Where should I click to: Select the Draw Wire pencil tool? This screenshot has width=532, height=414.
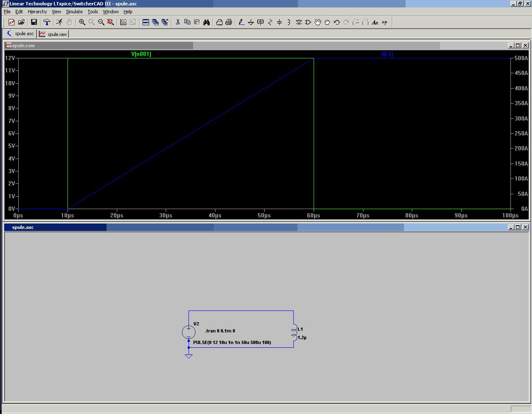242,22
